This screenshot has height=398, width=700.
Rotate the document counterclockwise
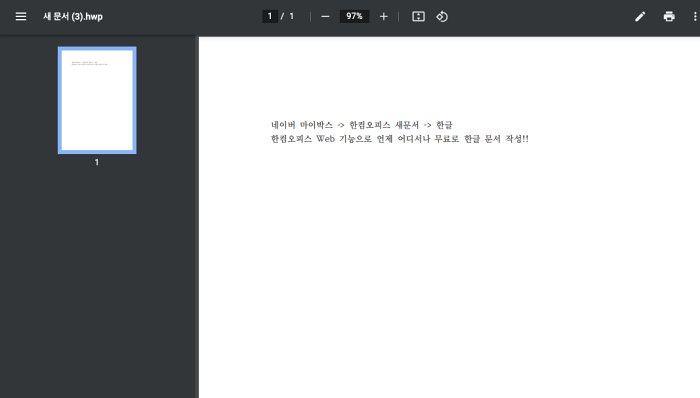(x=442, y=17)
